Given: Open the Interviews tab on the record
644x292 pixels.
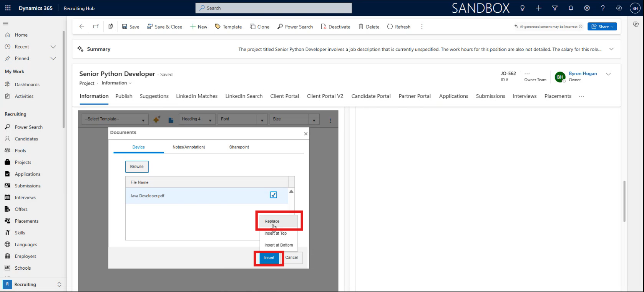Looking at the screenshot, I should pos(524,96).
